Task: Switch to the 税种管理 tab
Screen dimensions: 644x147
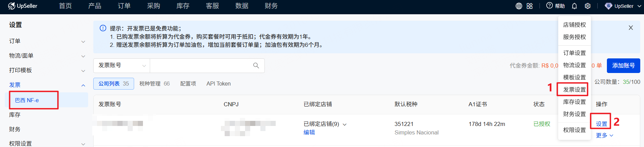Action: pos(154,84)
